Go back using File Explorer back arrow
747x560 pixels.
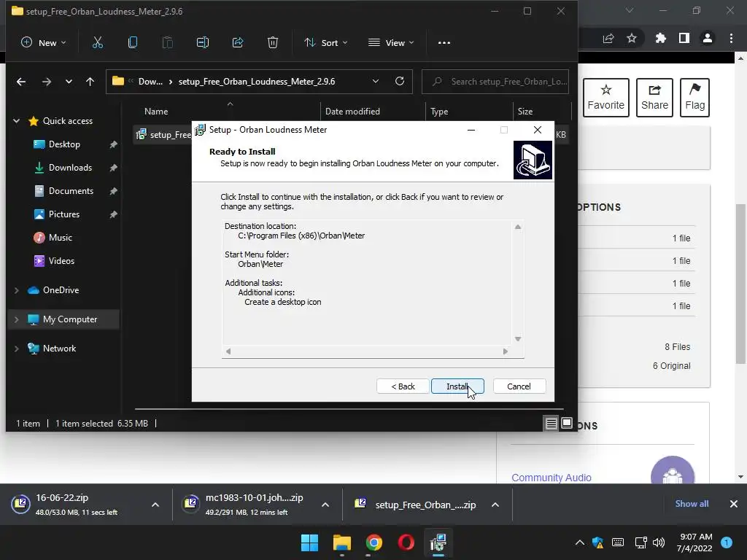coord(21,82)
